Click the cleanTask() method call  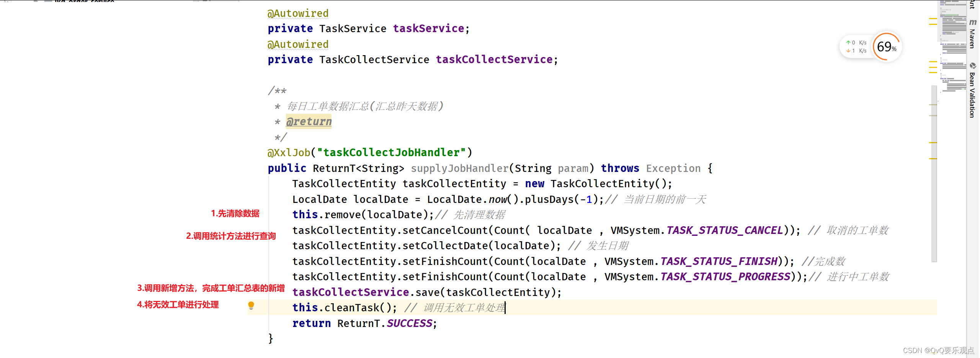pos(358,308)
